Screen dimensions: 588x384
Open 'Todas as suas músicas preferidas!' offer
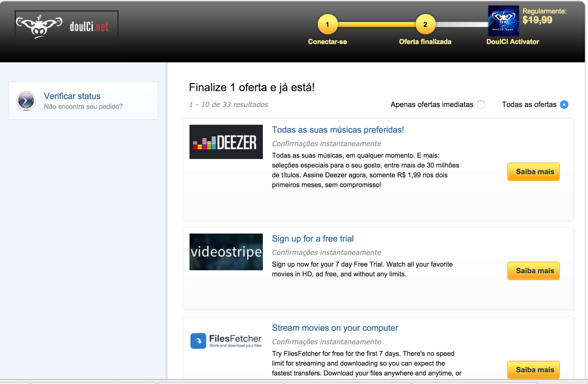pyautogui.click(x=338, y=130)
